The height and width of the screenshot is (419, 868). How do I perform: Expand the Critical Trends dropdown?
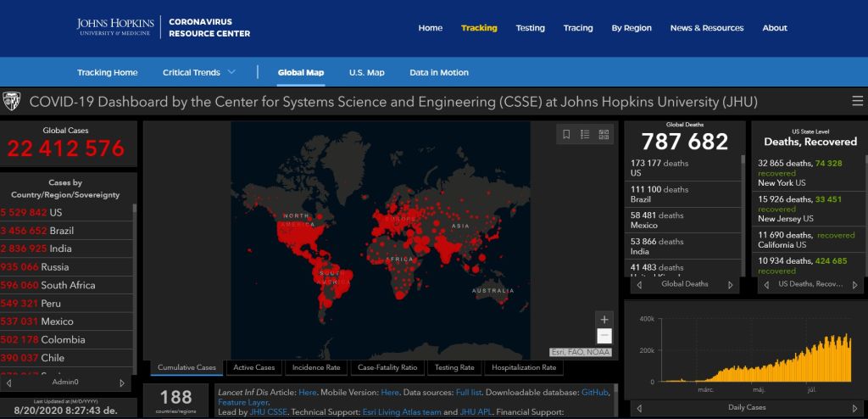(x=199, y=72)
